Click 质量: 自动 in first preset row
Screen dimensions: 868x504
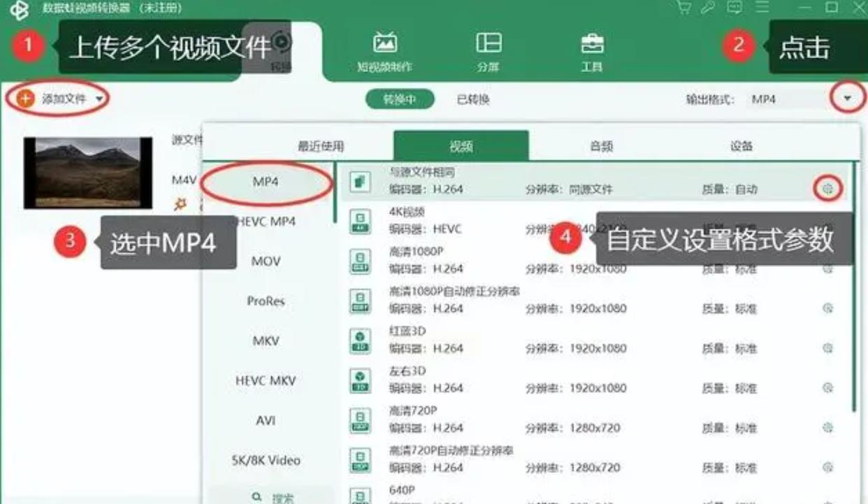730,189
